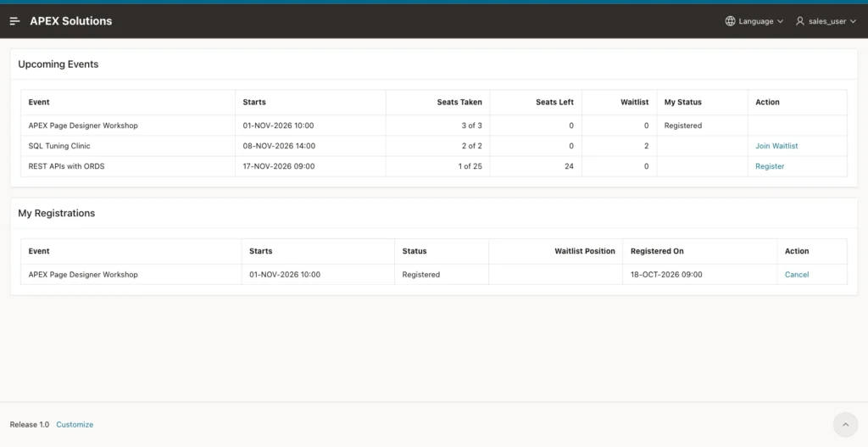This screenshot has width=868, height=447.
Task: Click Registered status in My Registrations table
Action: click(x=420, y=275)
